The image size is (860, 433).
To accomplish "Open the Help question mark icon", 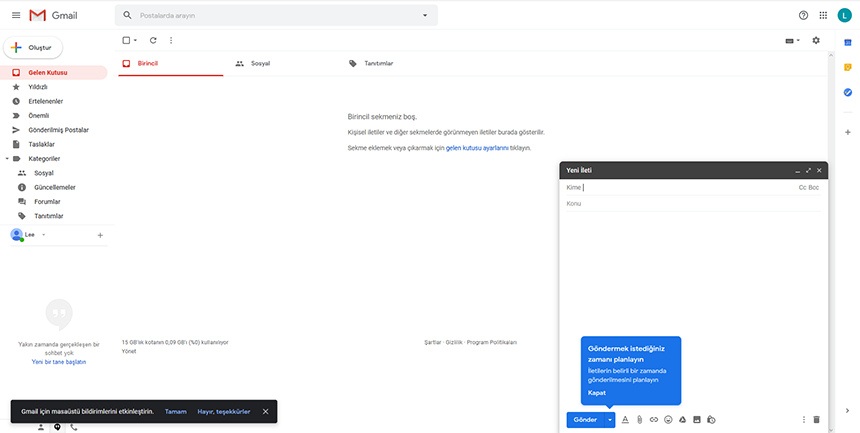I will point(803,15).
